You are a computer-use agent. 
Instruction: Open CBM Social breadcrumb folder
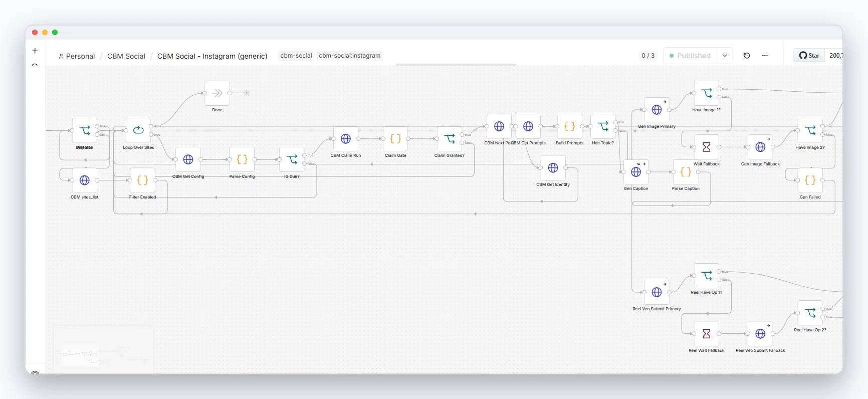pyautogui.click(x=126, y=56)
